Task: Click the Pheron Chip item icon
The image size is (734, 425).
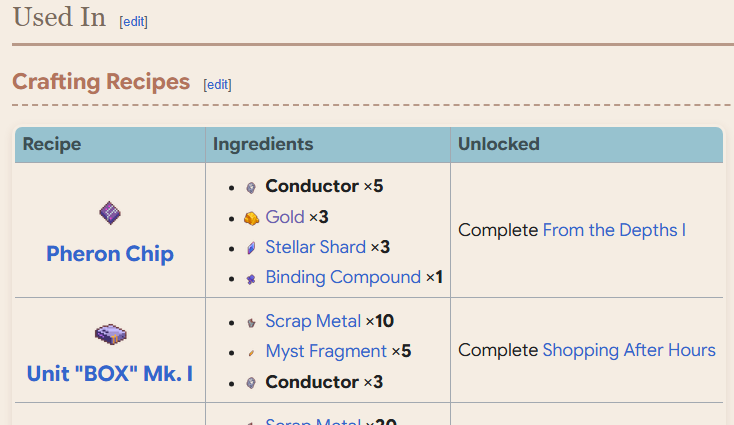Action: [x=110, y=213]
